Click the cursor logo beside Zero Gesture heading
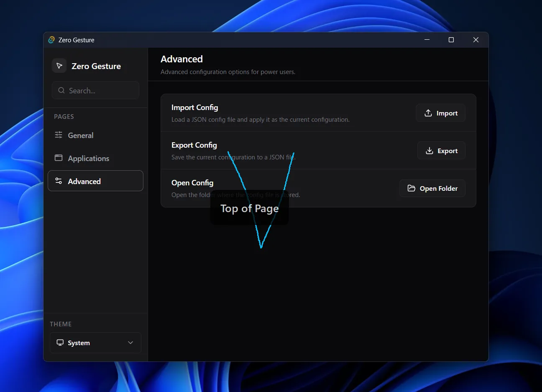This screenshot has height=392, width=542. pyautogui.click(x=59, y=66)
